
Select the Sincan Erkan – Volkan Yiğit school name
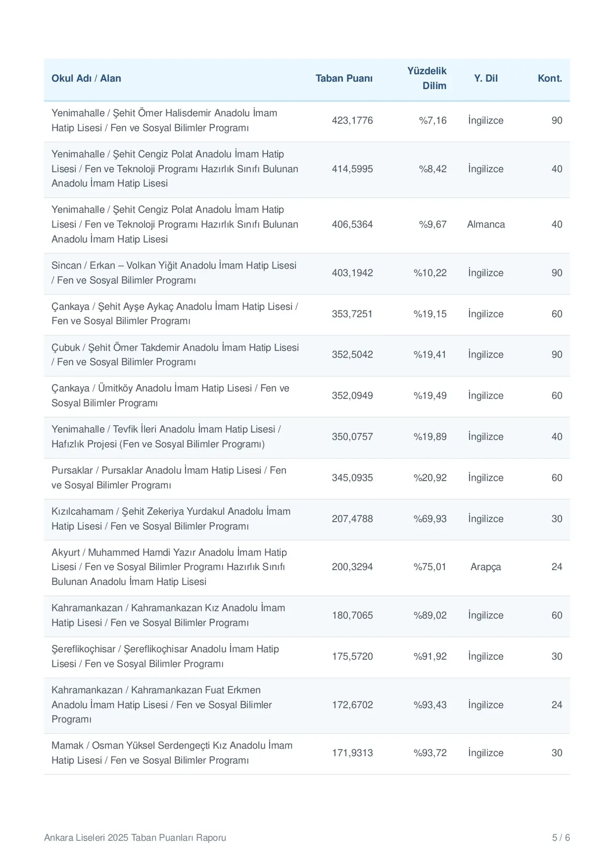[x=174, y=273]
